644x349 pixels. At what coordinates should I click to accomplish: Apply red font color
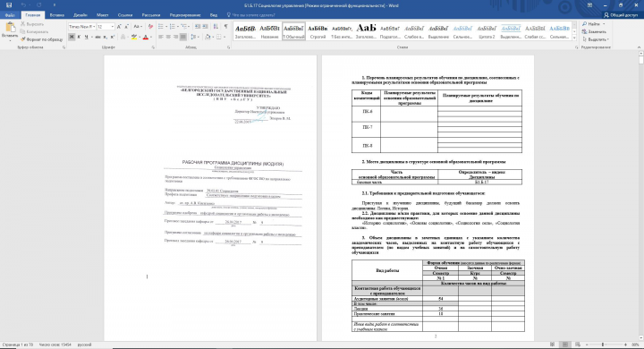click(x=145, y=37)
